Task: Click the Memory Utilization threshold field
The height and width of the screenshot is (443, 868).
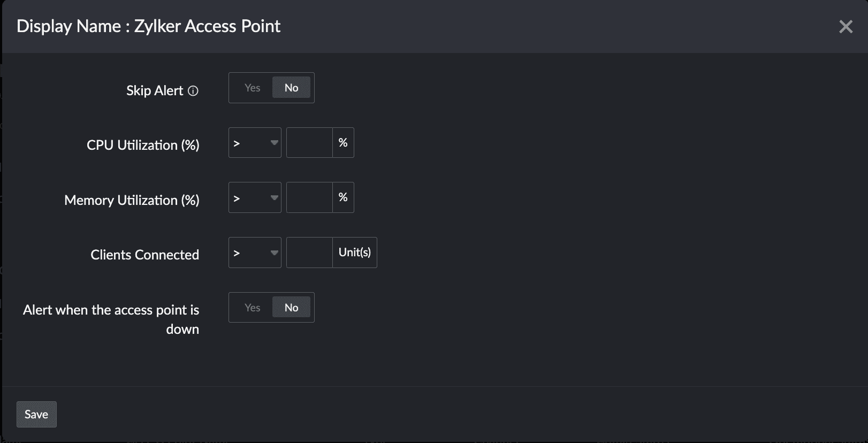Action: click(309, 198)
